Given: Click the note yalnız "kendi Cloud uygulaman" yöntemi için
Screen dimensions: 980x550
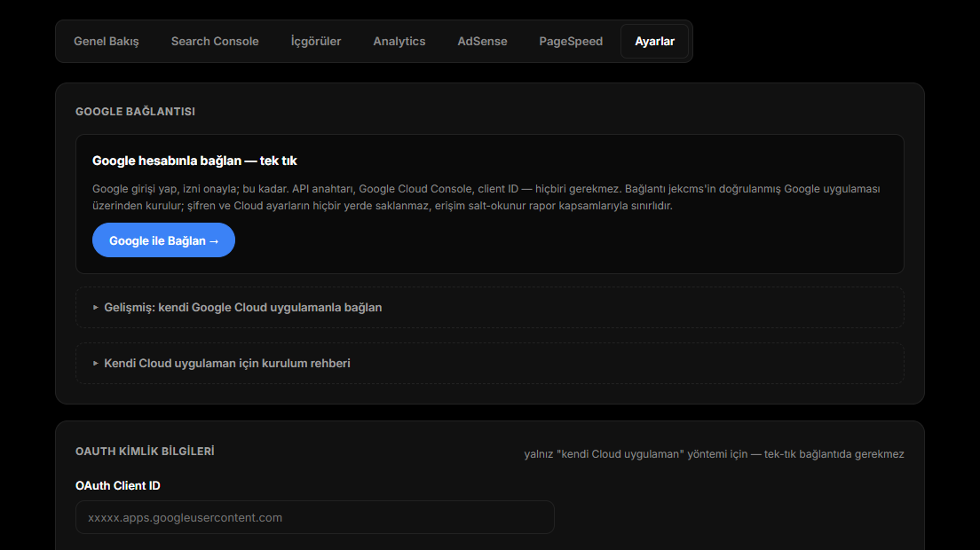Looking at the screenshot, I should tap(714, 454).
